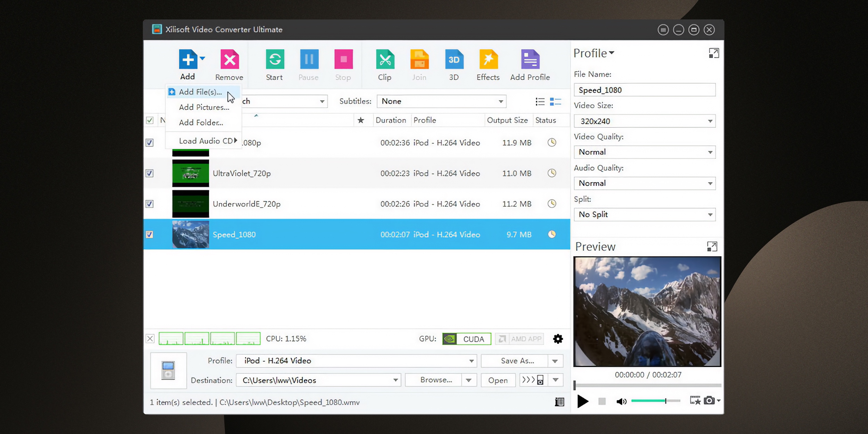Expand the Profile panel to a window
This screenshot has height=434, width=868.
point(714,53)
